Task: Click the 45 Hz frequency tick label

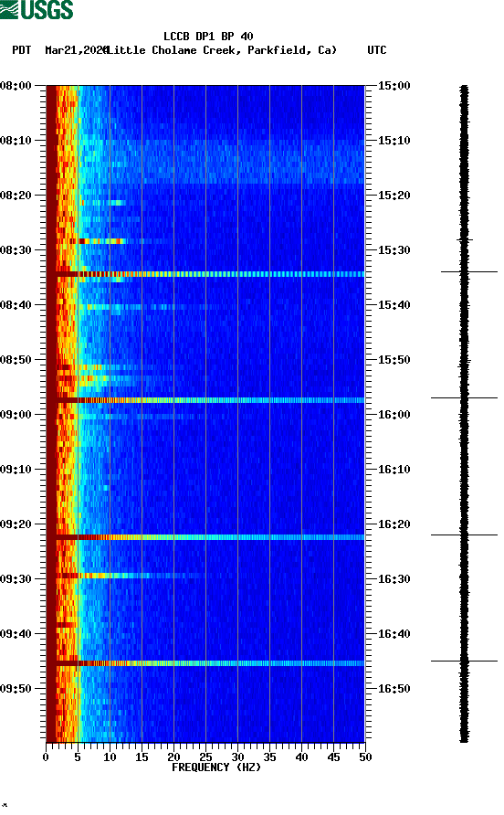Action: [x=333, y=757]
